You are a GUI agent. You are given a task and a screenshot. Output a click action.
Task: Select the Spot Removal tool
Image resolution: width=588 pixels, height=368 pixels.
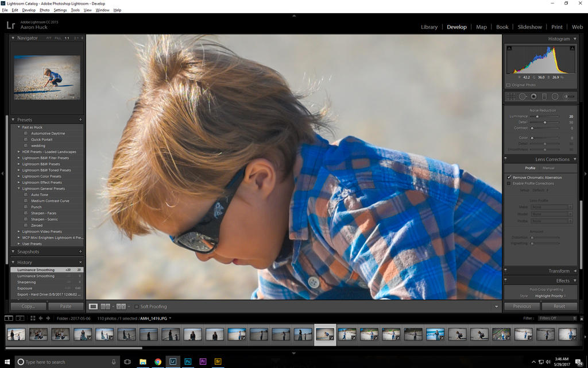click(523, 97)
